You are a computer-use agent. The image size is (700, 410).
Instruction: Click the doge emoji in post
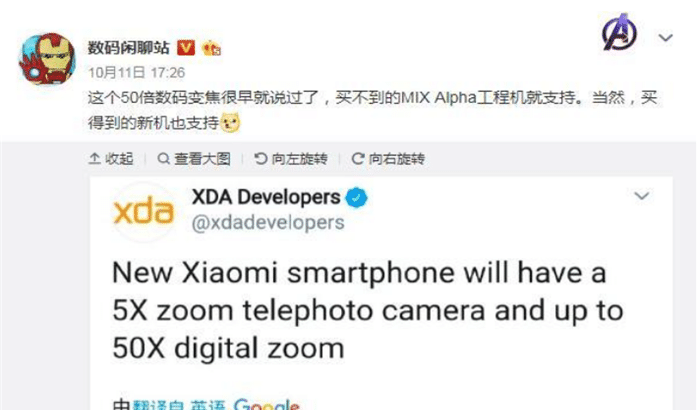230,122
